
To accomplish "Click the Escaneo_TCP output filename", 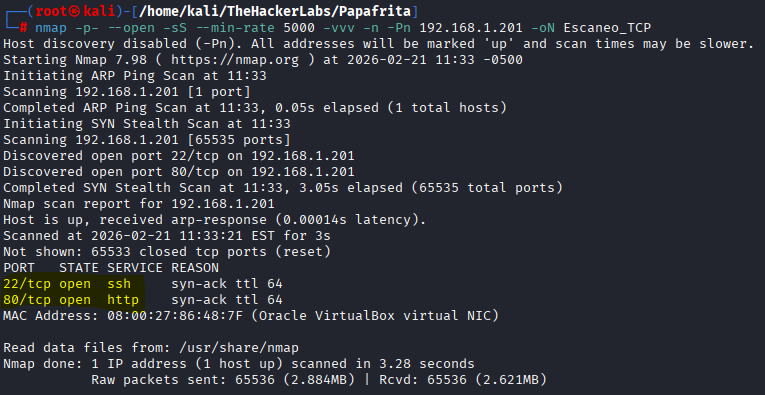I will 607,28.
